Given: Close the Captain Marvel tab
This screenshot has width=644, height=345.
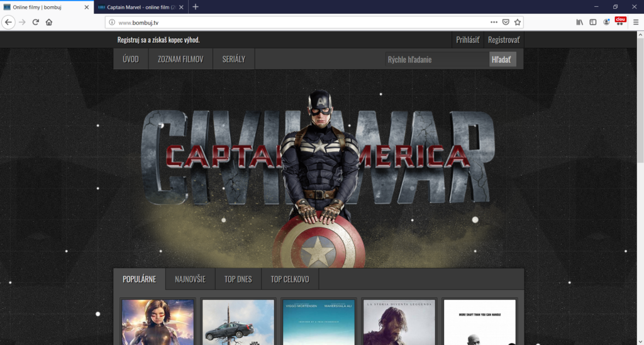Looking at the screenshot, I should click(181, 8).
